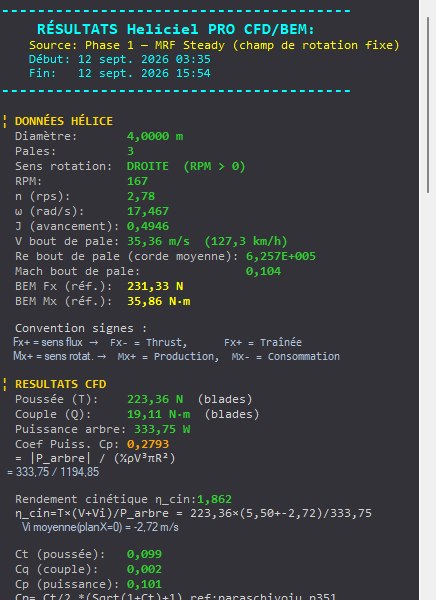Click the DONNÉES HÉLICE section header
The image size is (436, 600).
click(64, 121)
